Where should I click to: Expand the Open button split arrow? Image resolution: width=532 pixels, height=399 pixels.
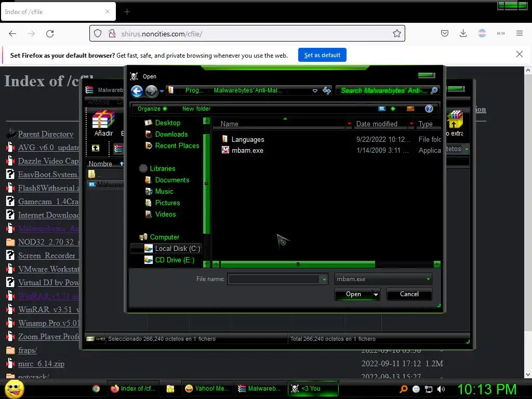[376, 294]
